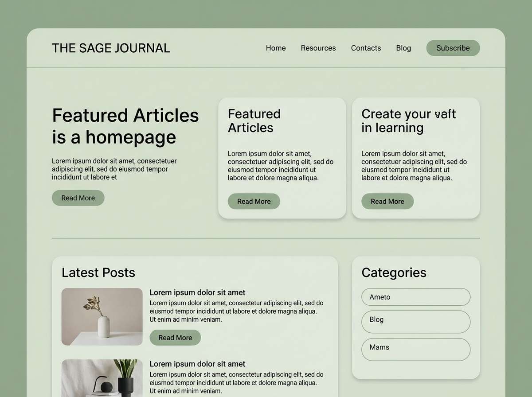Open the first Lorem ipsum post title

(197, 292)
